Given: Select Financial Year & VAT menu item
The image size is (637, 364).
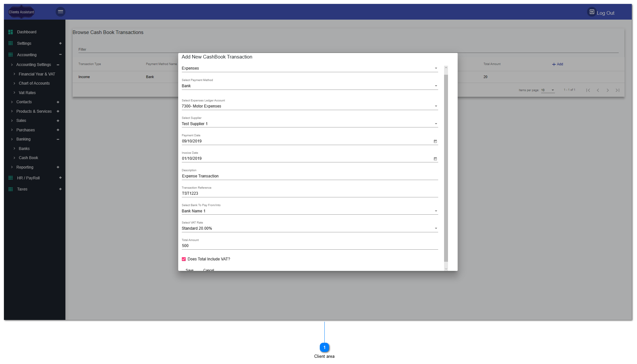Looking at the screenshot, I should click(x=37, y=74).
